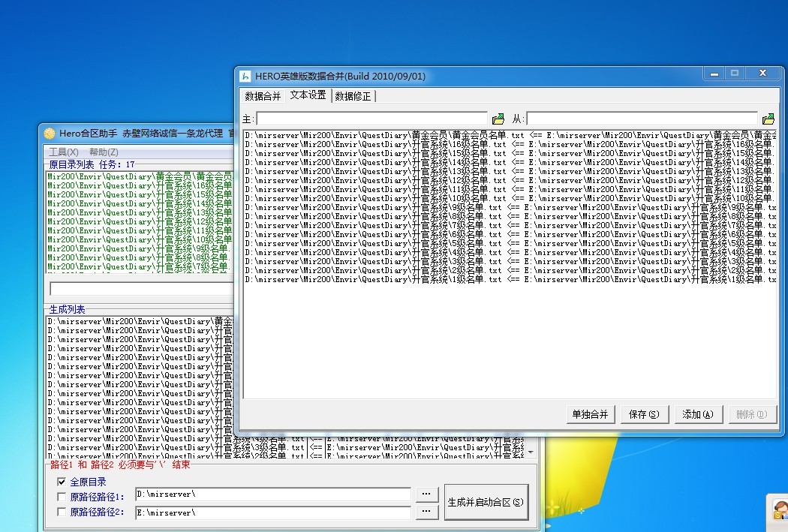Screen dimensions: 788x532
Task: Switch to the 数据修正 tab
Action: coord(353,96)
